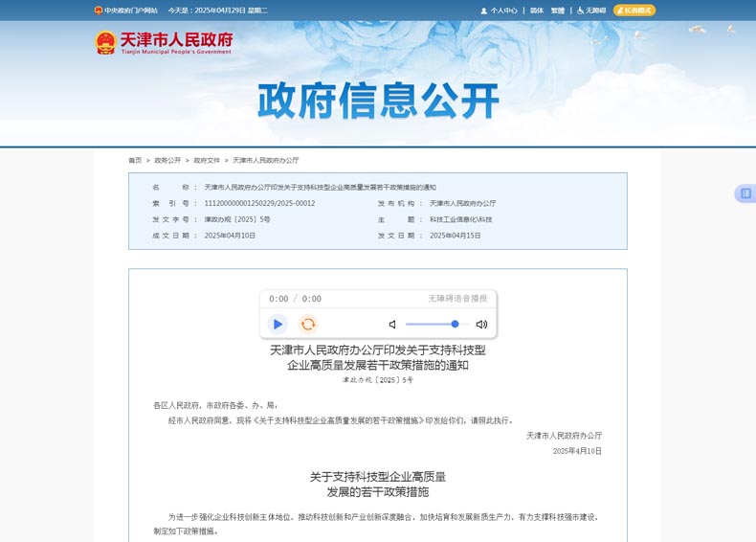Click 发文日期 value 2025年04月15日

coord(456,236)
